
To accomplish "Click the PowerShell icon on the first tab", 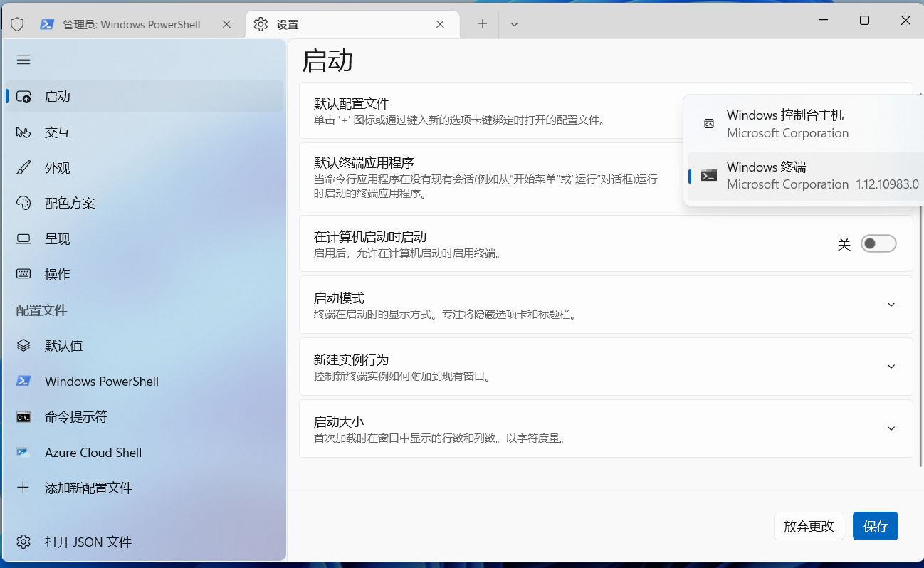I will (x=47, y=24).
